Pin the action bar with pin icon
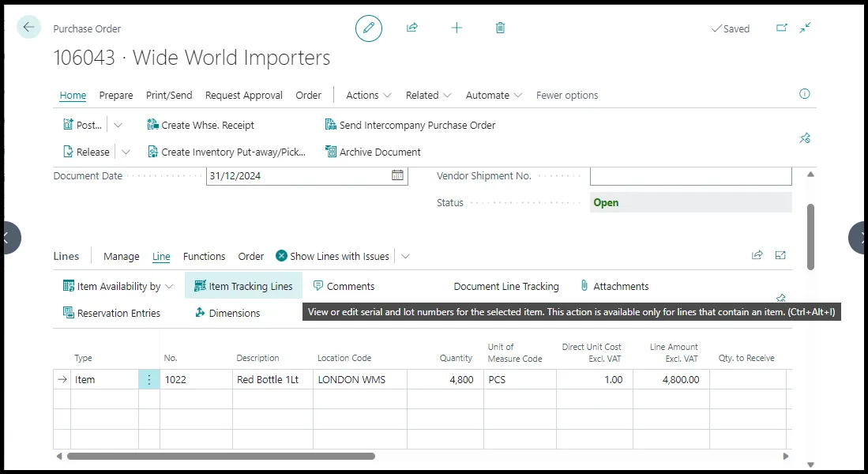Screen dimensions: 868x474 click(805, 138)
